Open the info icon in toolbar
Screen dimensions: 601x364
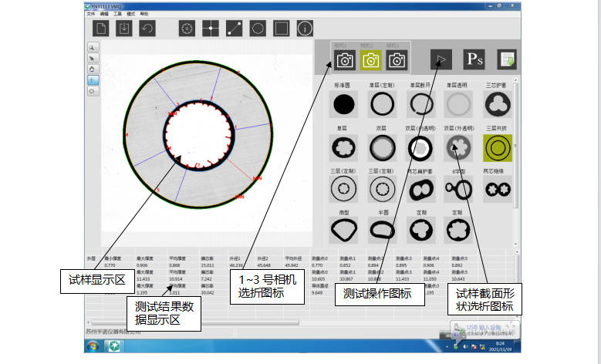[x=306, y=29]
